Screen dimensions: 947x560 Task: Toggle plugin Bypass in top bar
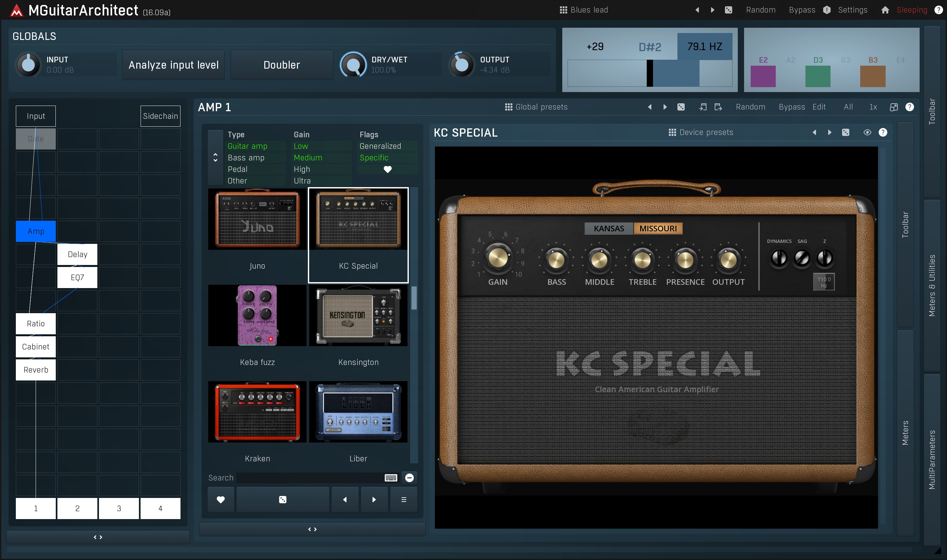pos(802,10)
